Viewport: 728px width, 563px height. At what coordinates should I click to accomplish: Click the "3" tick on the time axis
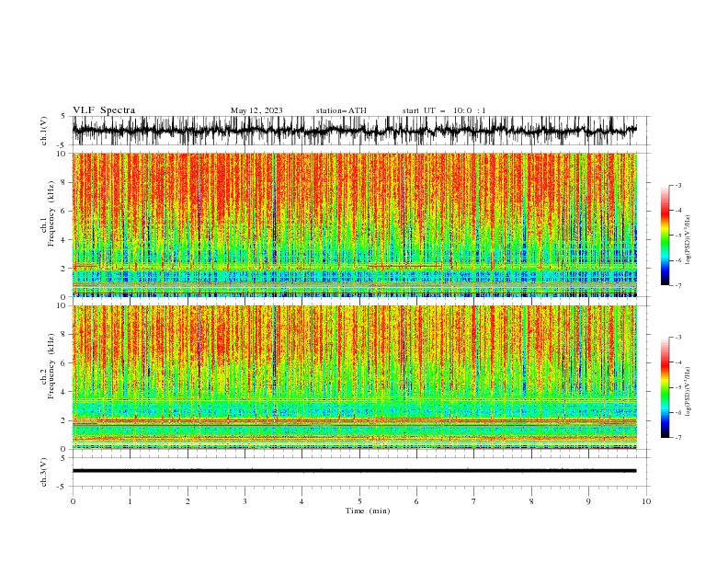pyautogui.click(x=245, y=501)
